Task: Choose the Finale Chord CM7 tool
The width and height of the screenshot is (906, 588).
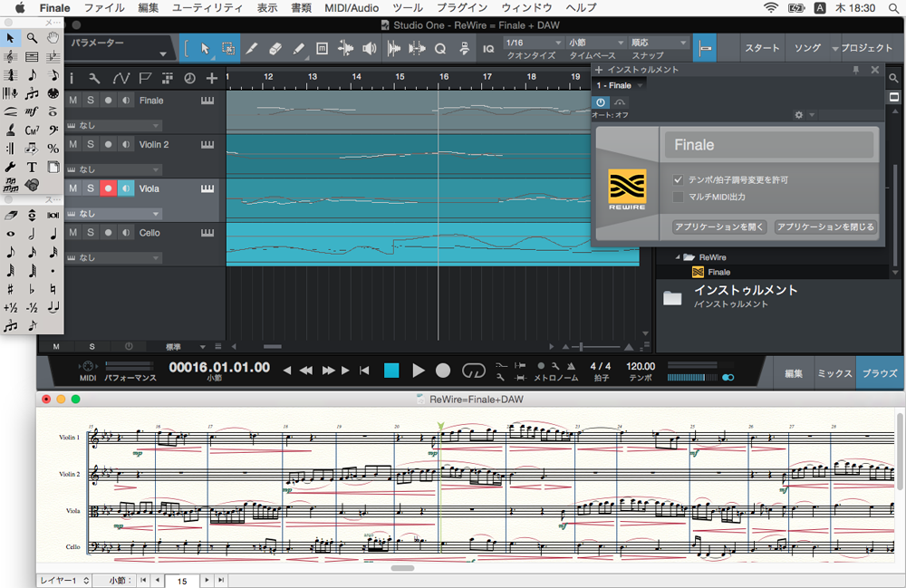Action: (32, 130)
